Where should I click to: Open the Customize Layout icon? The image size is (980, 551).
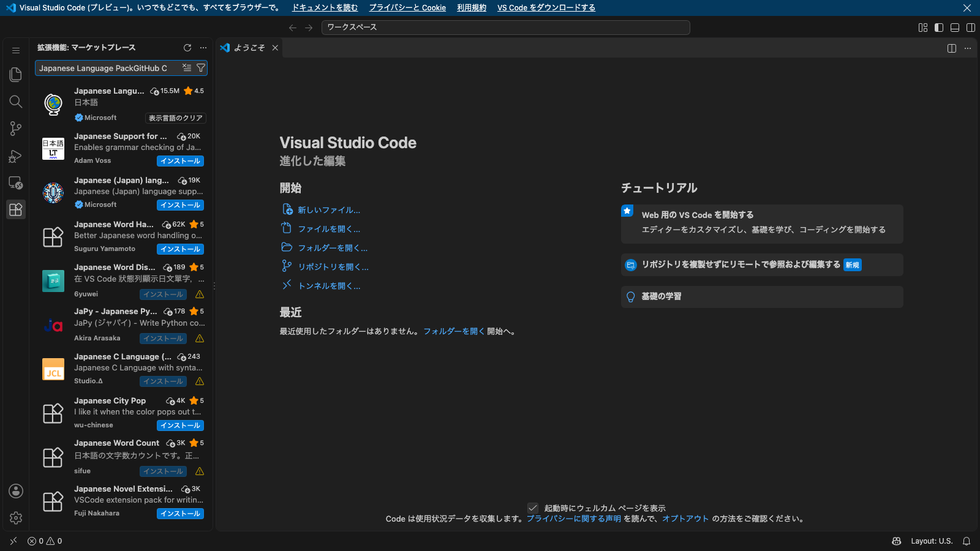pos(923,28)
